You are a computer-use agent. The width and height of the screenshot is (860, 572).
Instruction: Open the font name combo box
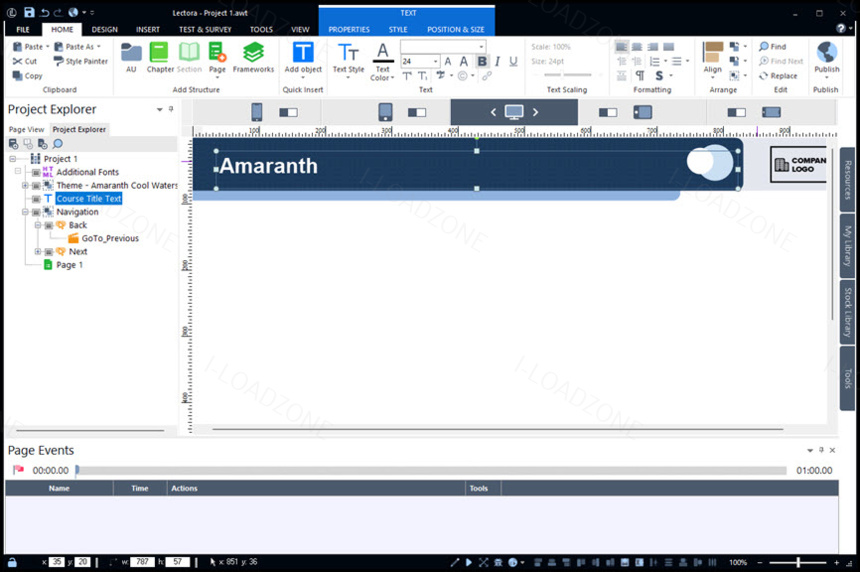click(443, 47)
